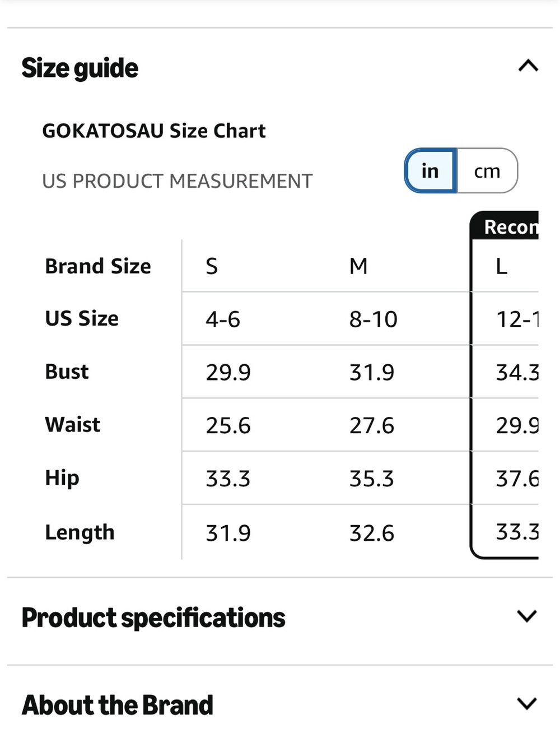The height and width of the screenshot is (747, 560).
Task: Expand the About the Brand chevron
Action: 527,704
